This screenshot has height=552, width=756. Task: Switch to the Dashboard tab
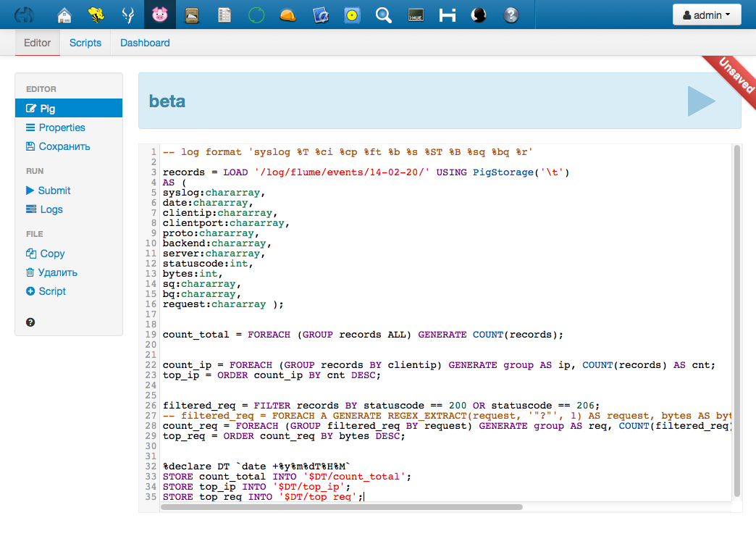tap(145, 43)
